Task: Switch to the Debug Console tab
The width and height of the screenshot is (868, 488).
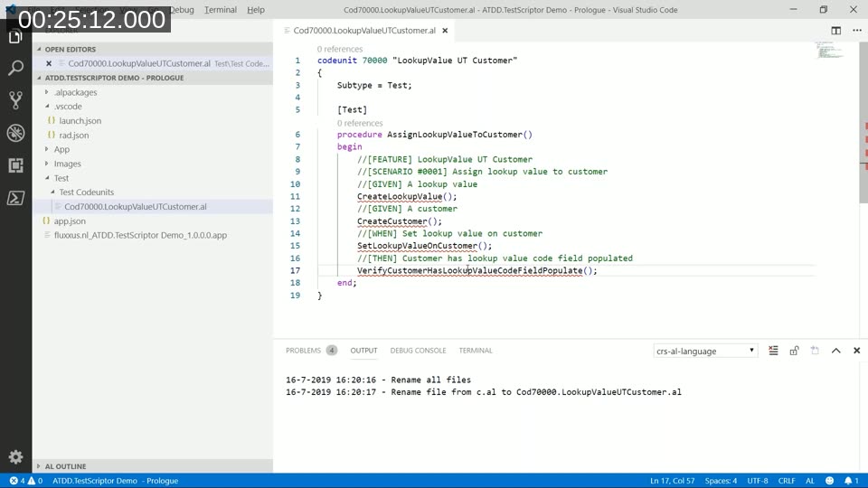Action: [x=418, y=351]
